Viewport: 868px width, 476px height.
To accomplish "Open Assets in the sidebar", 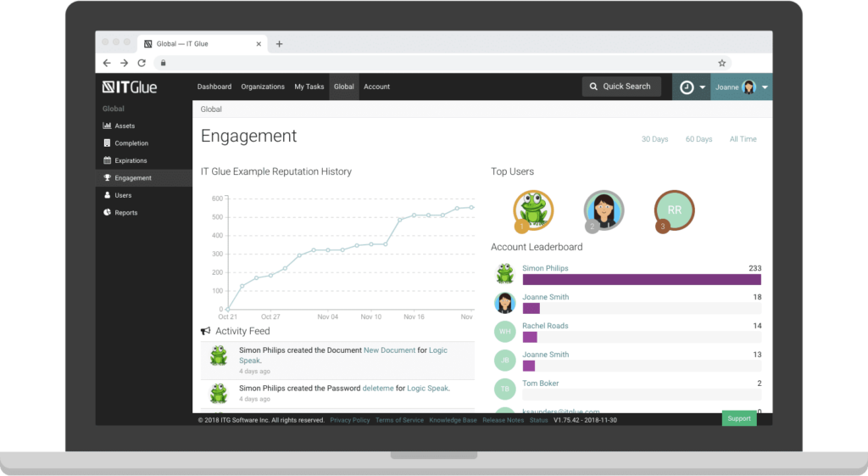I will click(125, 126).
